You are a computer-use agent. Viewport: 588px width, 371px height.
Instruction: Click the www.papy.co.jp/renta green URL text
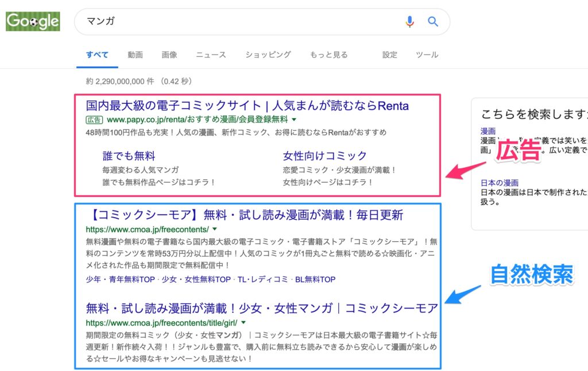point(198,119)
